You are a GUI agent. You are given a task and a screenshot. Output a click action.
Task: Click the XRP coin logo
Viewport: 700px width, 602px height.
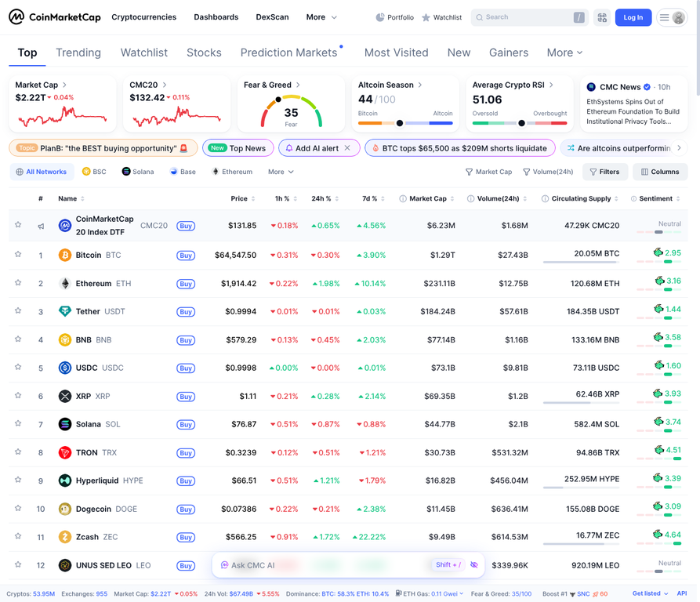tap(65, 396)
